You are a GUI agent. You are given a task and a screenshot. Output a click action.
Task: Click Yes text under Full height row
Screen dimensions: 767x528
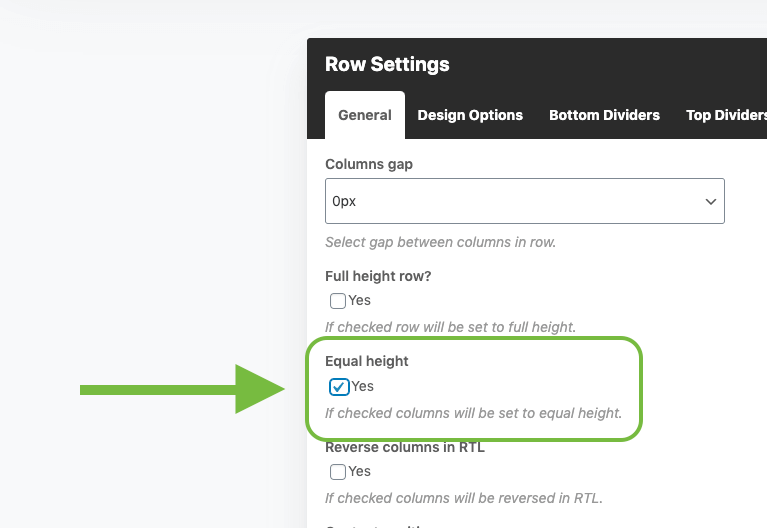click(360, 300)
